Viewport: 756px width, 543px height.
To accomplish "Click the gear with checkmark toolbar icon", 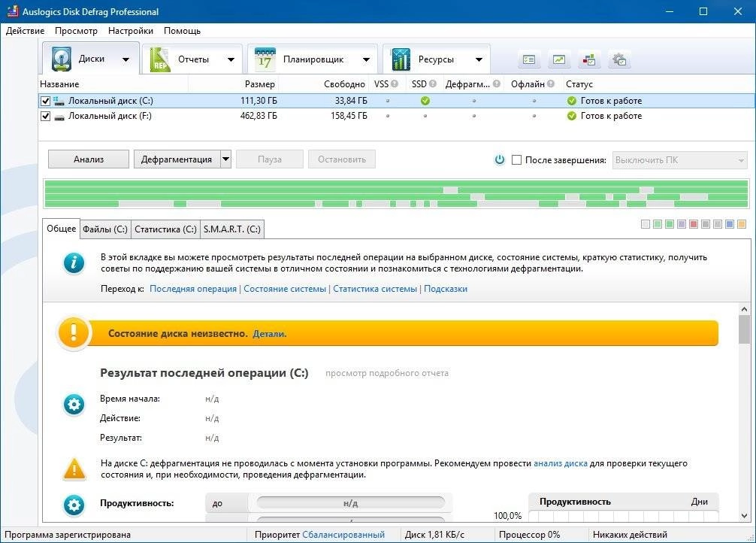I will point(619,60).
